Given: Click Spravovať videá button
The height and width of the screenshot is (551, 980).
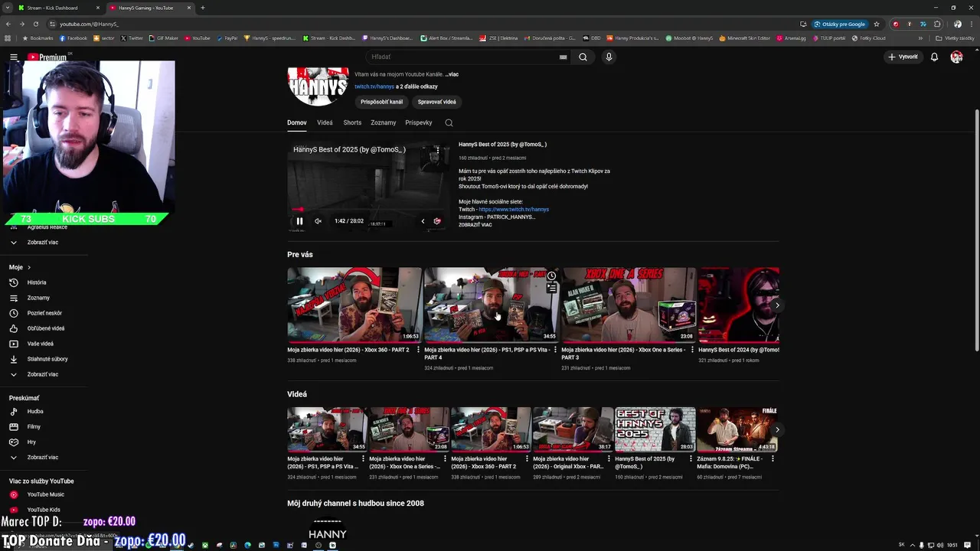Looking at the screenshot, I should [437, 102].
